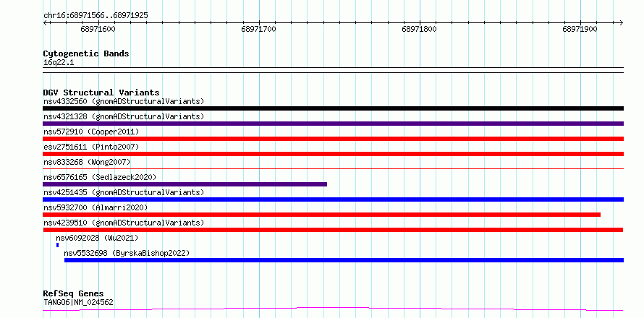Click the ruler's right arrowhead
644x318 pixels.
pos(622,22)
